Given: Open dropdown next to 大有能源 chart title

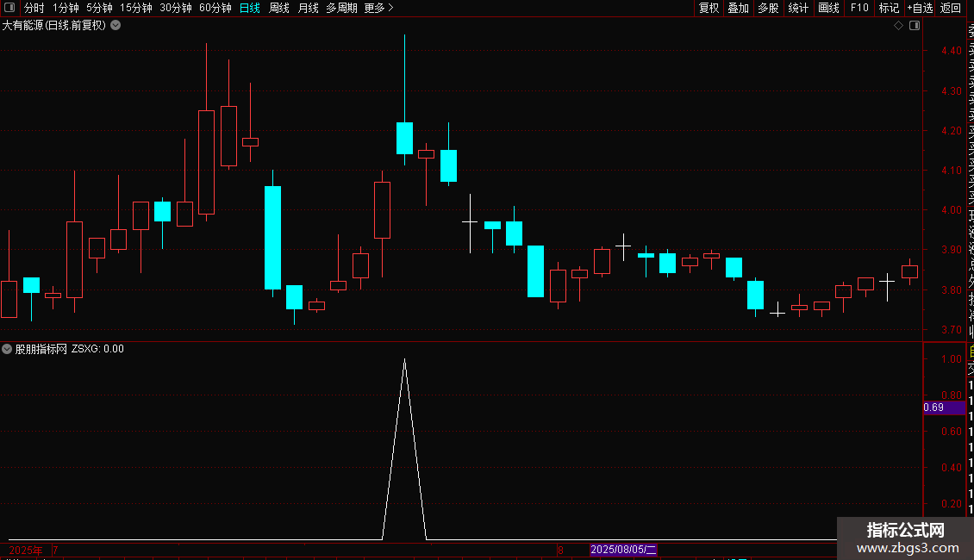Looking at the screenshot, I should [x=116, y=26].
